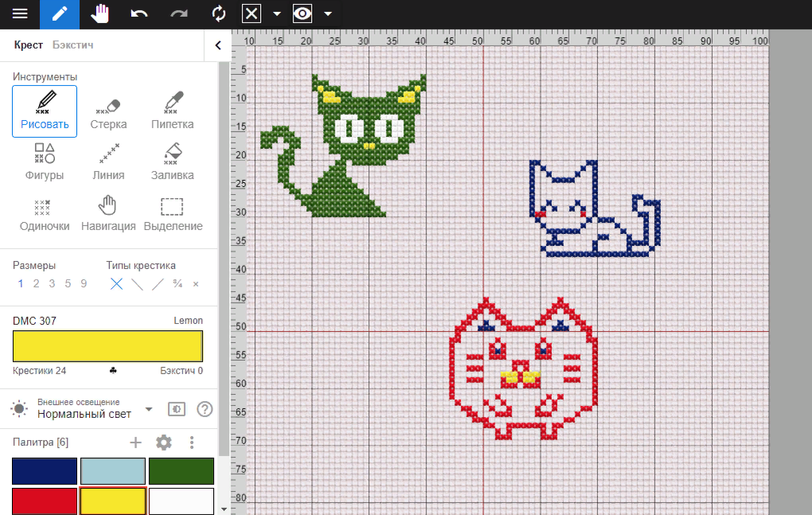This screenshot has height=515, width=812.
Task: Open palette more options menu
Action: point(192,443)
